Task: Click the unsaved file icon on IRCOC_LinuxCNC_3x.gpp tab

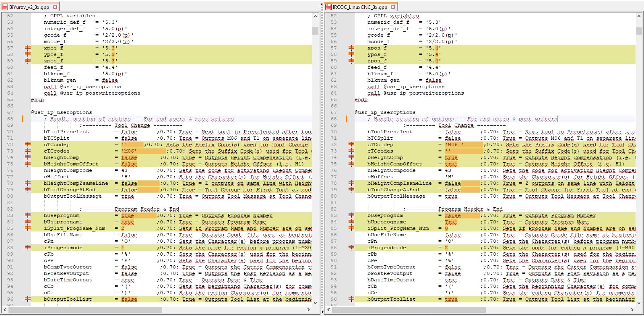Action: click(329, 7)
